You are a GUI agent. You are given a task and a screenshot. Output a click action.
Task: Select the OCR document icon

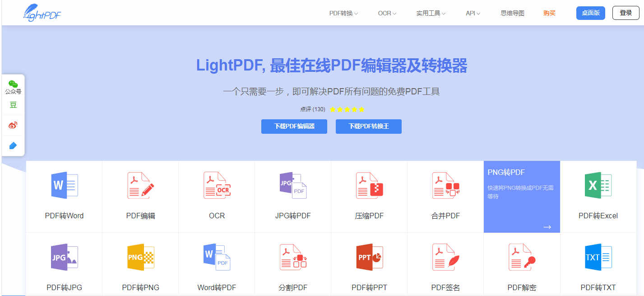point(217,185)
